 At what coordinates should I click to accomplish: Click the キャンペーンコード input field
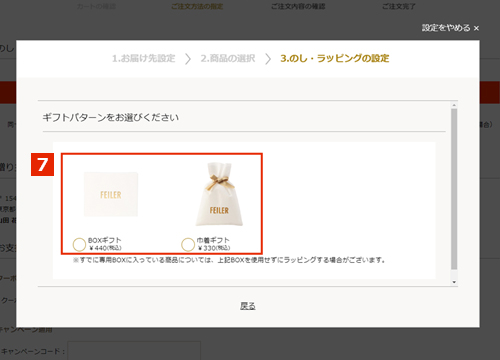click(x=134, y=350)
